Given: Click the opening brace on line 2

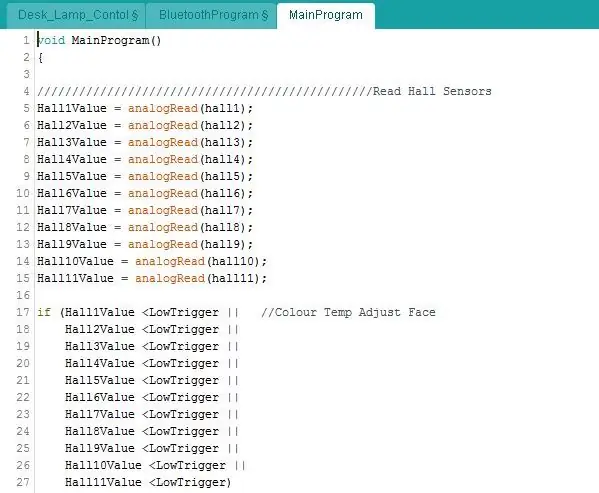Looking at the screenshot, I should tap(40, 58).
